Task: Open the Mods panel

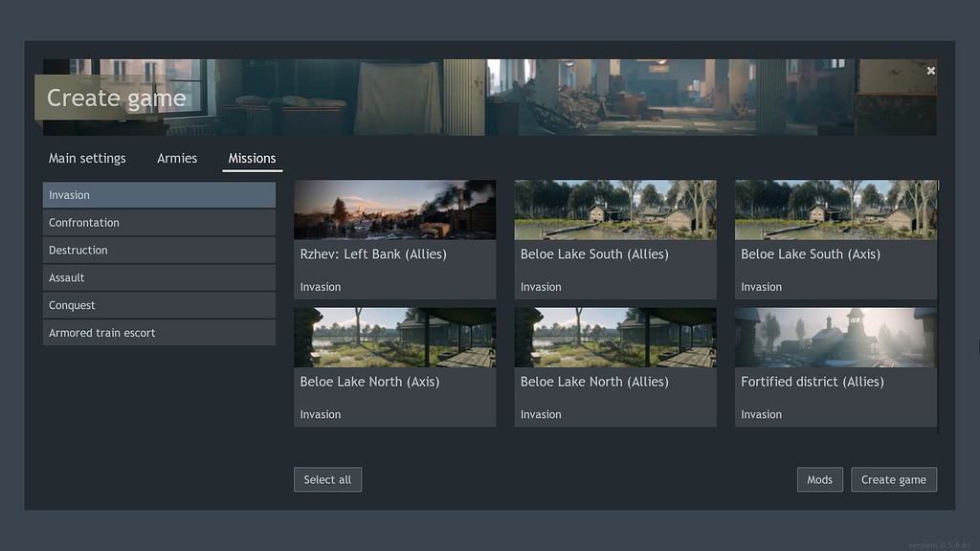Action: [x=819, y=479]
